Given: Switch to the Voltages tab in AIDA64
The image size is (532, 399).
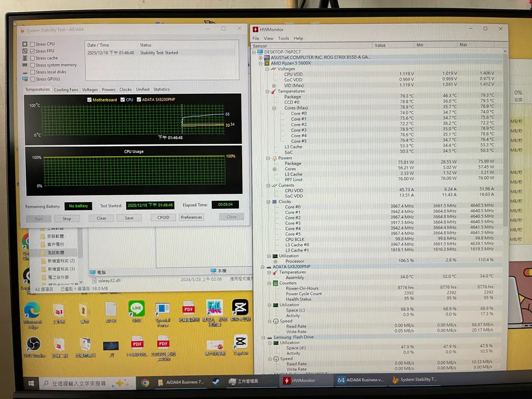Looking at the screenshot, I should point(90,90).
